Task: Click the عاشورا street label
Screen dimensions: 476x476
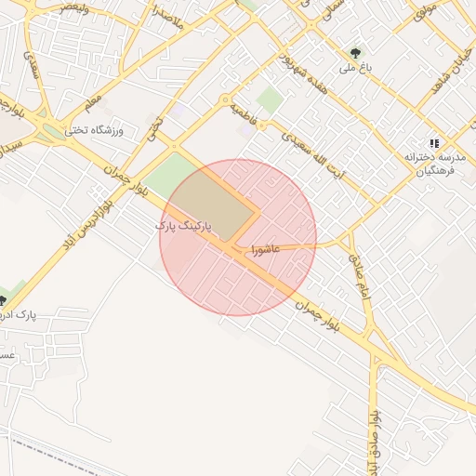Action: 266,249
